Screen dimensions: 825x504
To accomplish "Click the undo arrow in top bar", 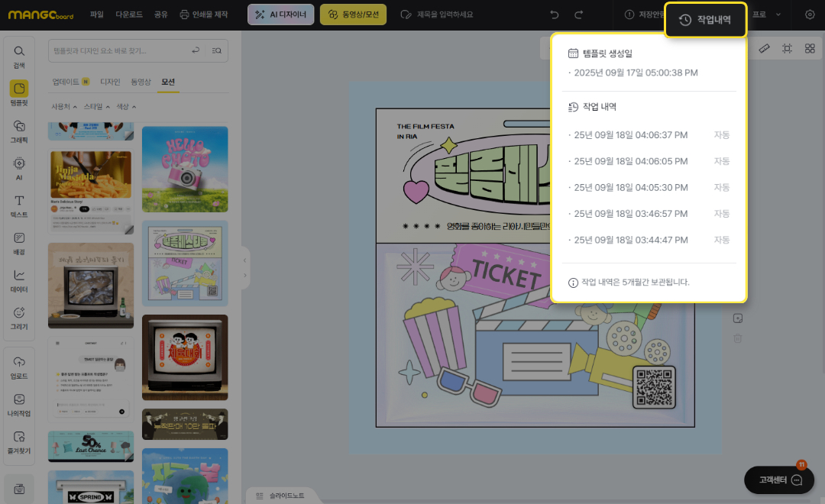I will (555, 15).
